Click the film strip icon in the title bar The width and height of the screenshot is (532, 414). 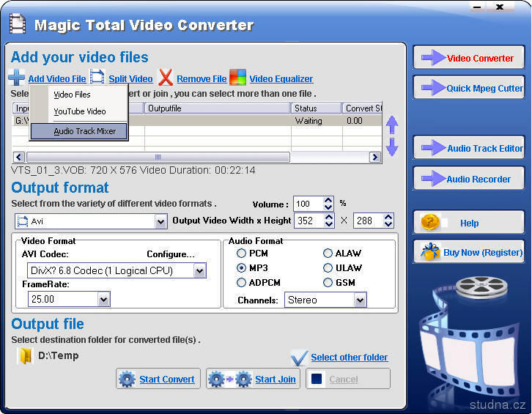pos(18,23)
